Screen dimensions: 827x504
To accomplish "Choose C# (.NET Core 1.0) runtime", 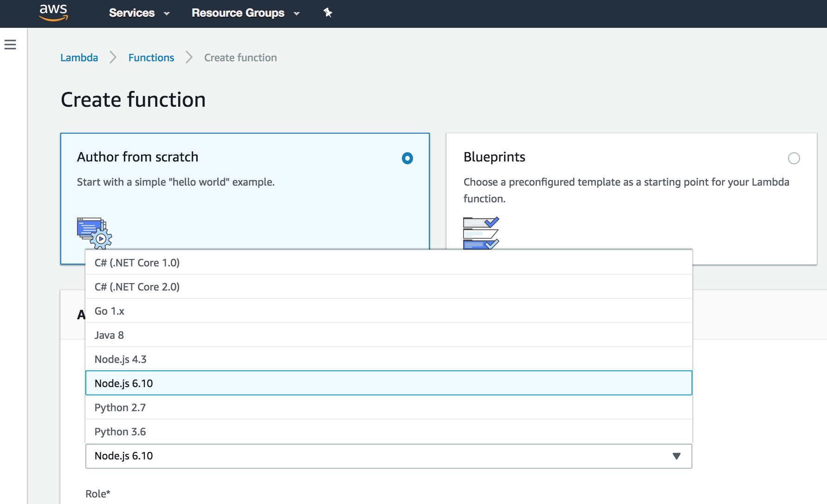I will (x=389, y=263).
